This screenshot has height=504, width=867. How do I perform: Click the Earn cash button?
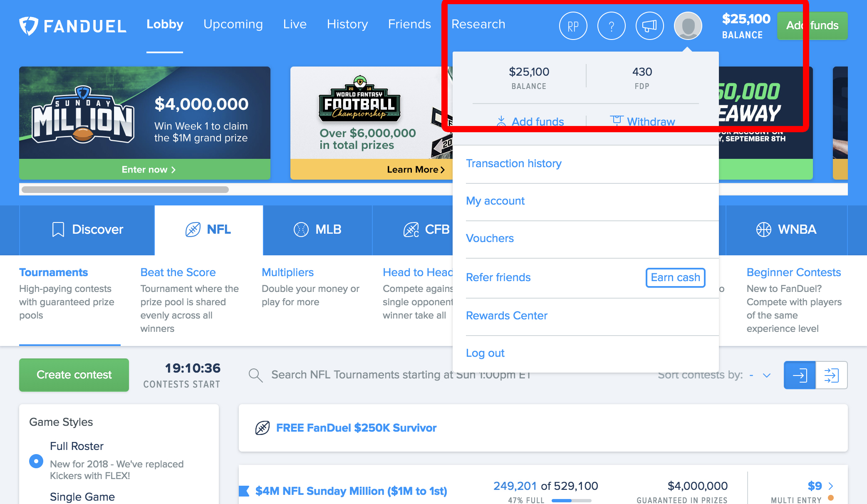pyautogui.click(x=675, y=277)
